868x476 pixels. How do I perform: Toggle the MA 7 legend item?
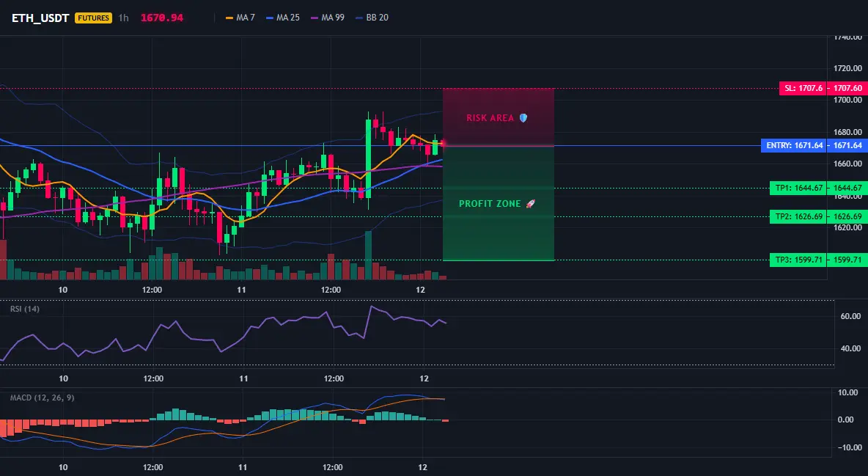tap(240, 18)
